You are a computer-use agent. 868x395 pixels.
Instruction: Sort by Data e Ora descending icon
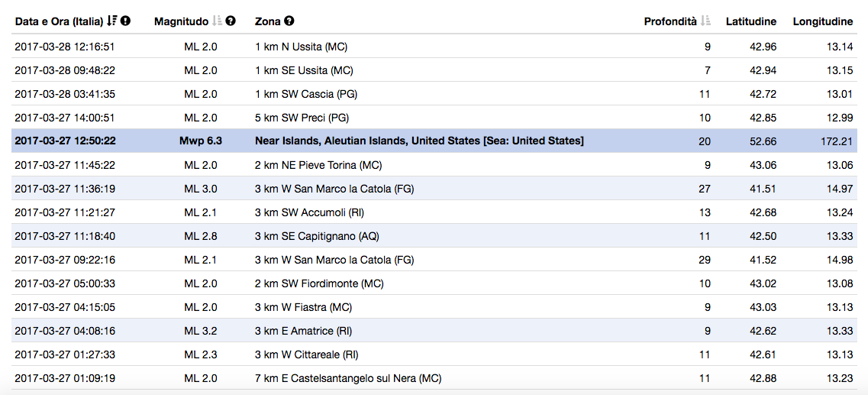tap(111, 21)
